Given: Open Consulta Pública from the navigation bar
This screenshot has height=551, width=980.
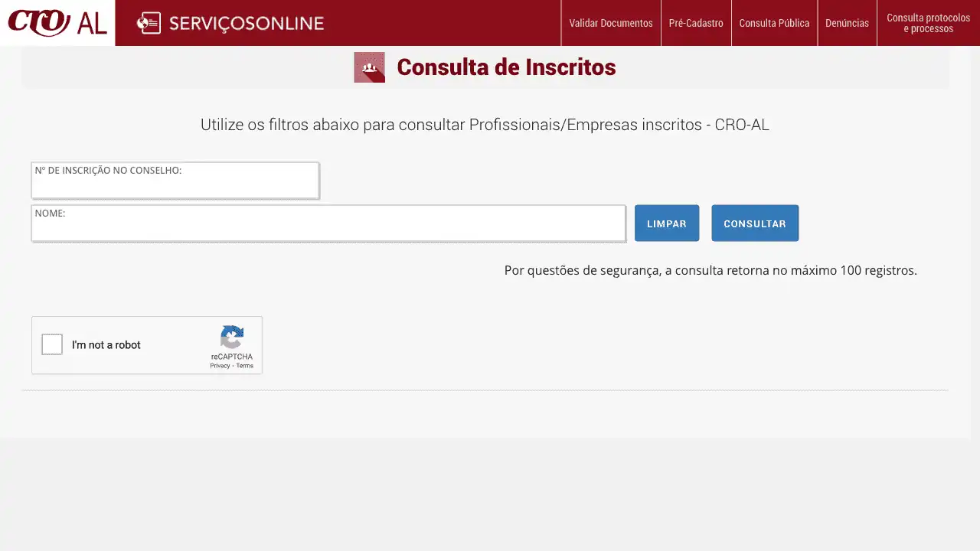Looking at the screenshot, I should point(774,23).
